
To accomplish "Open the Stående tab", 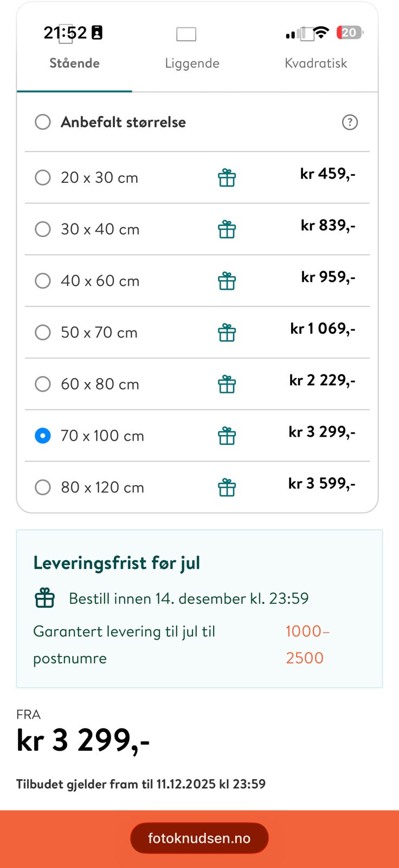I will [75, 63].
